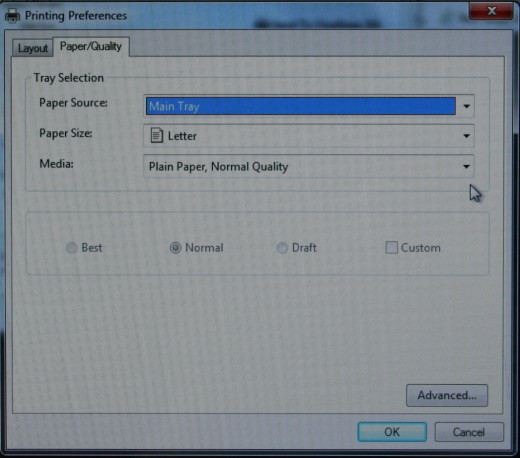Confirm with the OK button
The width and height of the screenshot is (520, 458).
click(x=392, y=432)
